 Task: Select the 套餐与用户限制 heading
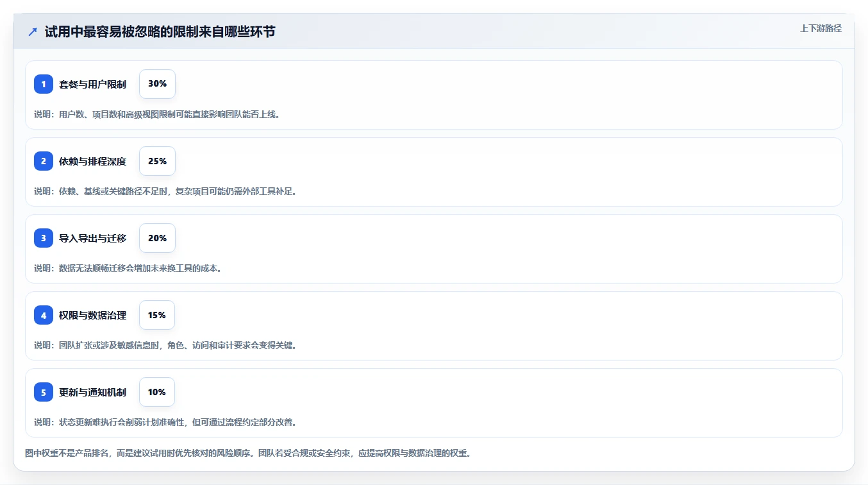pos(92,84)
